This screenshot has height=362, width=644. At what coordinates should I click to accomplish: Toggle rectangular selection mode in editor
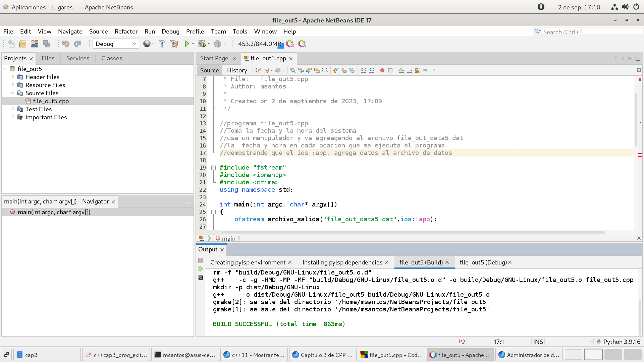[x=325, y=70]
